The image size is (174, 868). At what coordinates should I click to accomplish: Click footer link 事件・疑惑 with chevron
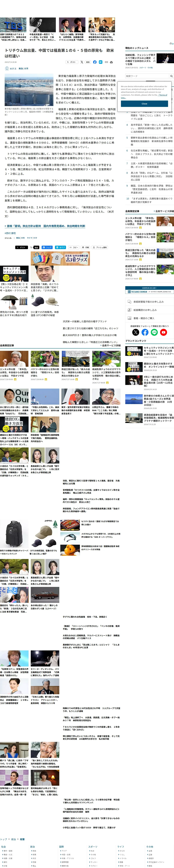(x=7, y=851)
